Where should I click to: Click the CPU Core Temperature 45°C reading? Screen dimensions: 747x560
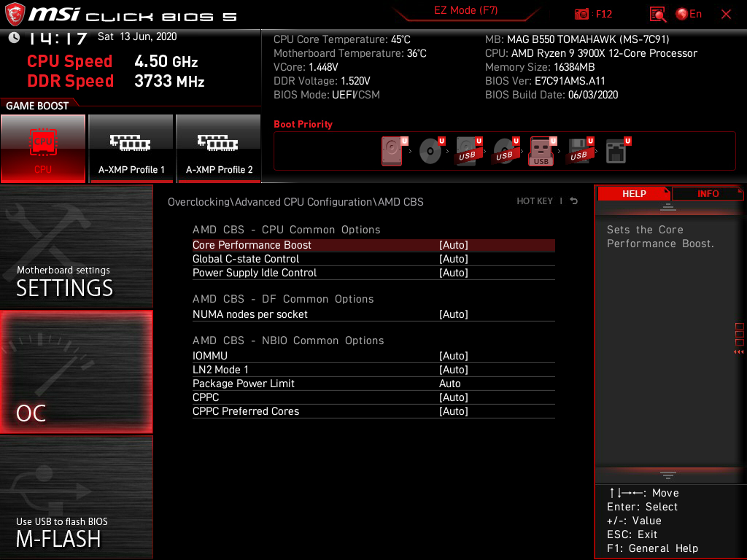342,39
